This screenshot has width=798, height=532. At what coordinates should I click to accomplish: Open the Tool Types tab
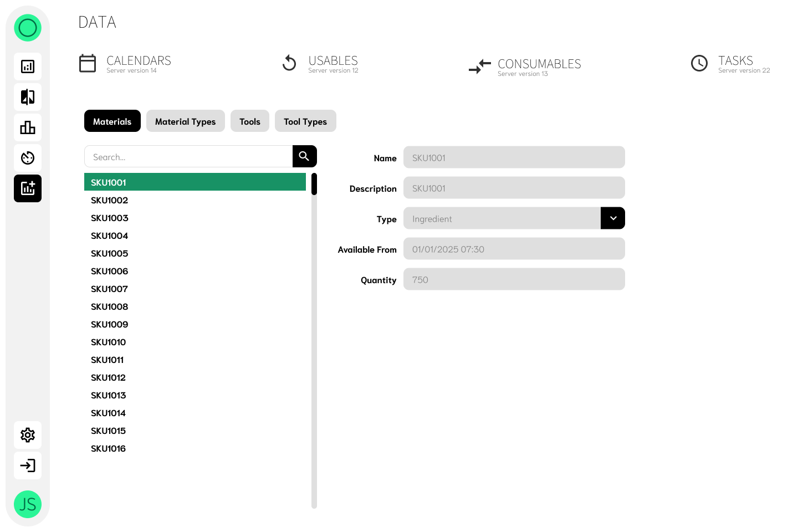pyautogui.click(x=305, y=121)
